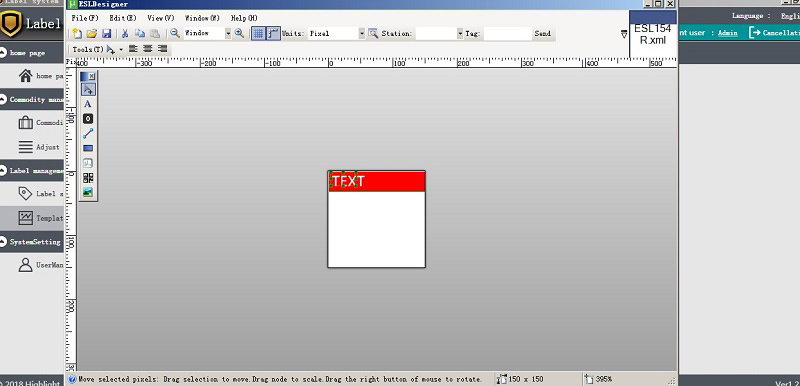This screenshot has height=386, width=800.
Task: Click the Send button
Action: pyautogui.click(x=542, y=34)
